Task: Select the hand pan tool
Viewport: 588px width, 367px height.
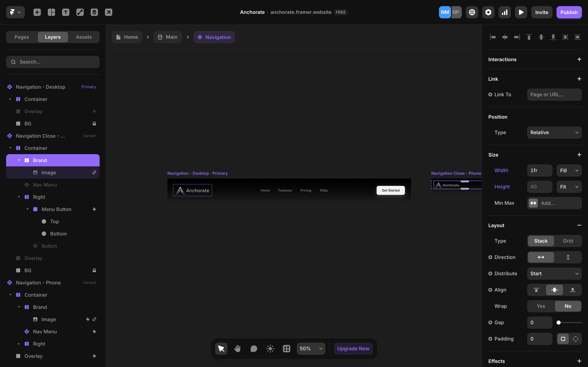Action: (x=237, y=349)
